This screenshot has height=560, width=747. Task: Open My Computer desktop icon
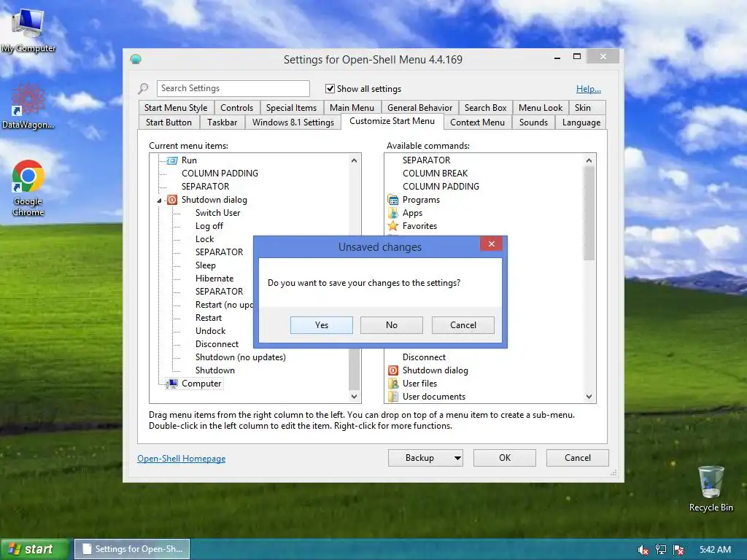click(x=28, y=31)
